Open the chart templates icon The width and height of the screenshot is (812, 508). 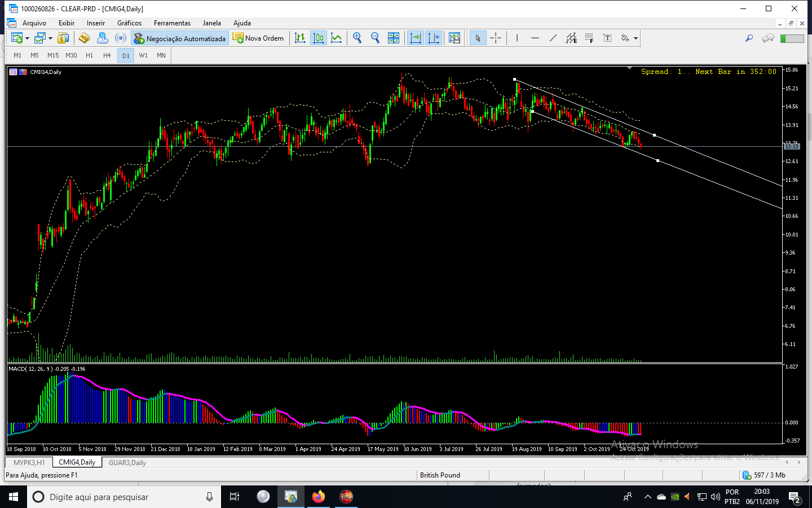pos(454,38)
